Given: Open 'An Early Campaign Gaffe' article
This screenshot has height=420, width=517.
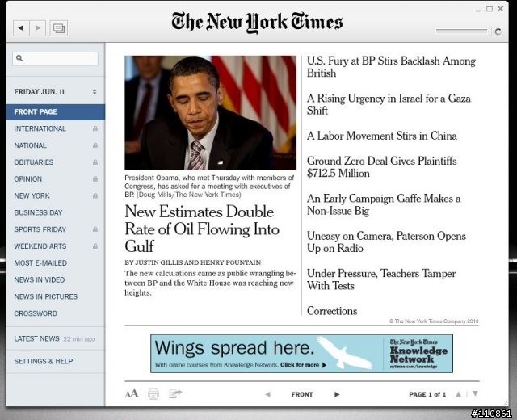Looking at the screenshot, I should (384, 204).
